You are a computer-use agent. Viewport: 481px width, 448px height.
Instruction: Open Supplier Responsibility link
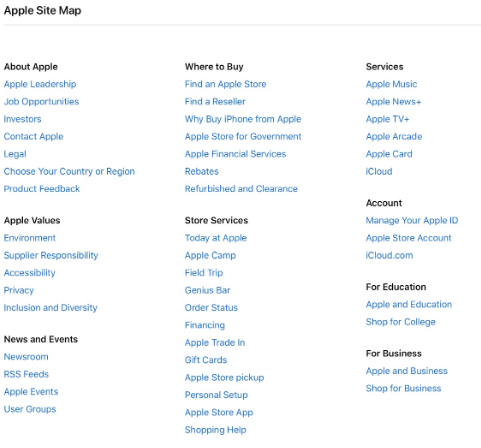click(x=51, y=255)
